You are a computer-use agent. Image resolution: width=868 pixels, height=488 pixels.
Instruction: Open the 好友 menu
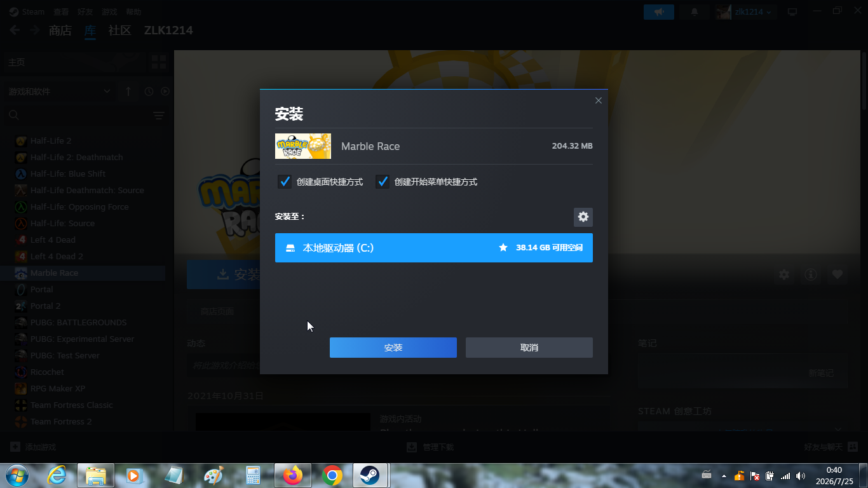pyautogui.click(x=85, y=12)
